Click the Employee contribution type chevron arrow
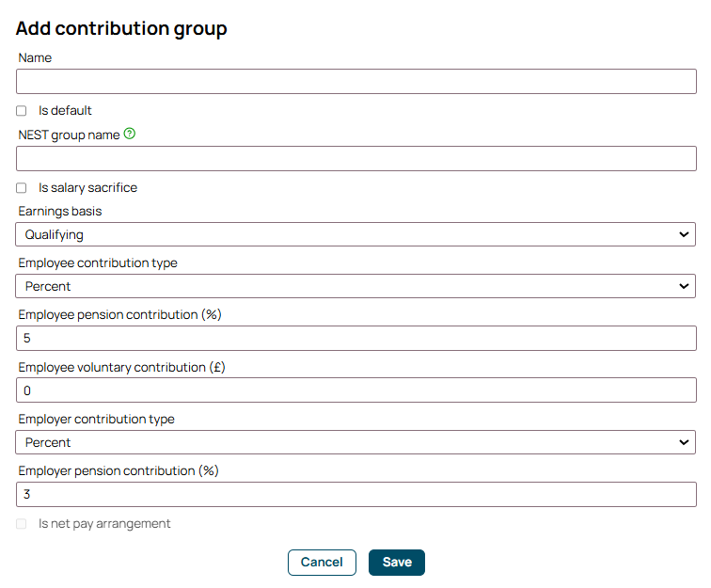The image size is (711, 588). coord(684,286)
